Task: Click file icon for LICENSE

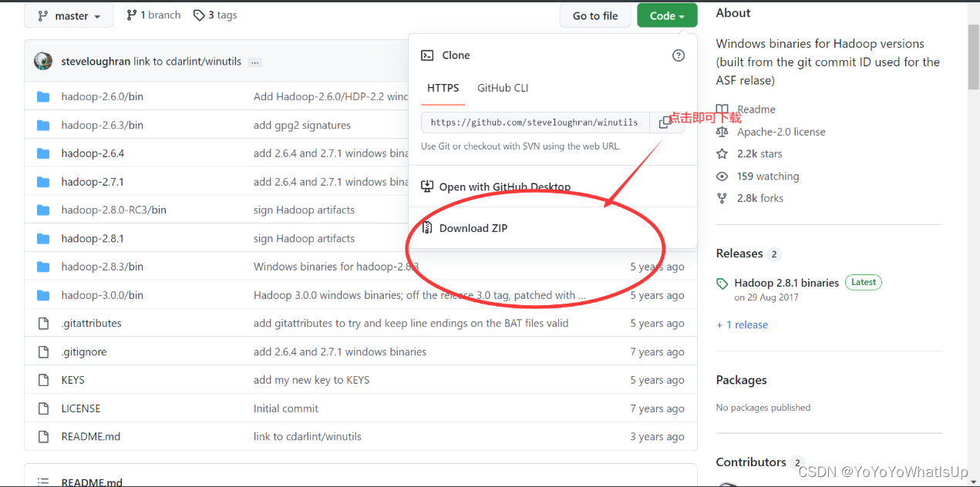Action: click(43, 408)
